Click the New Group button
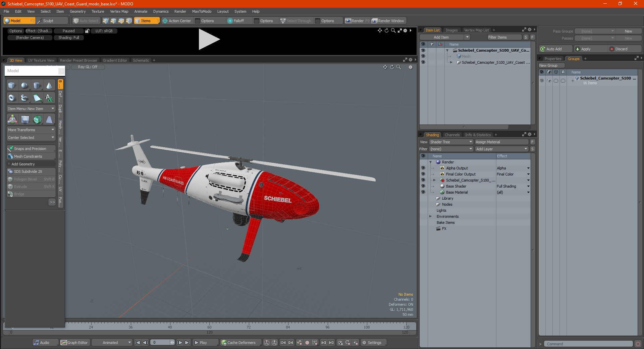Image resolution: width=644 pixels, height=349 pixels. (x=551, y=65)
